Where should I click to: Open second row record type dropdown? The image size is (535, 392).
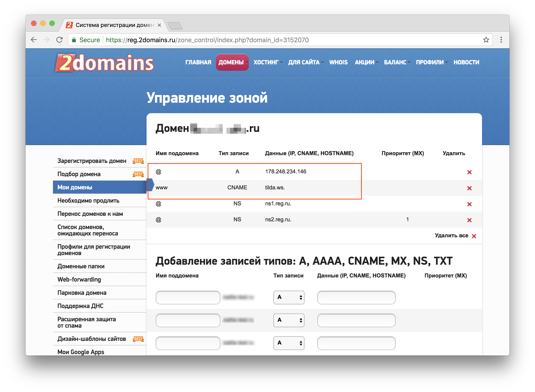[x=289, y=320]
